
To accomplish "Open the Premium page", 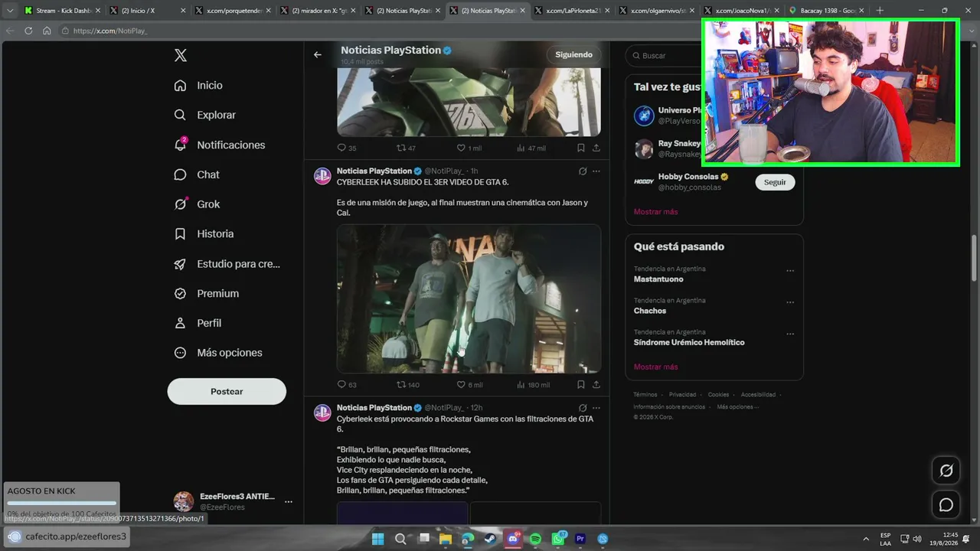I will click(x=206, y=294).
